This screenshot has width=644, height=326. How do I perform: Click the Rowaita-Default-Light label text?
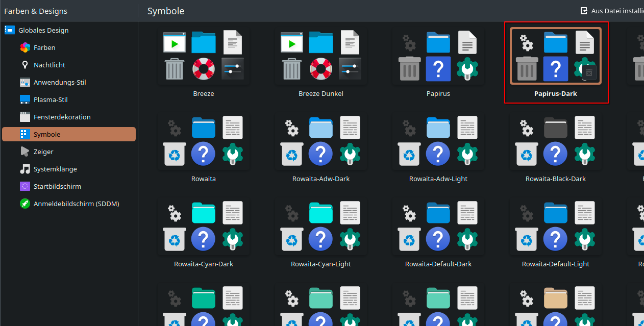pyautogui.click(x=556, y=264)
